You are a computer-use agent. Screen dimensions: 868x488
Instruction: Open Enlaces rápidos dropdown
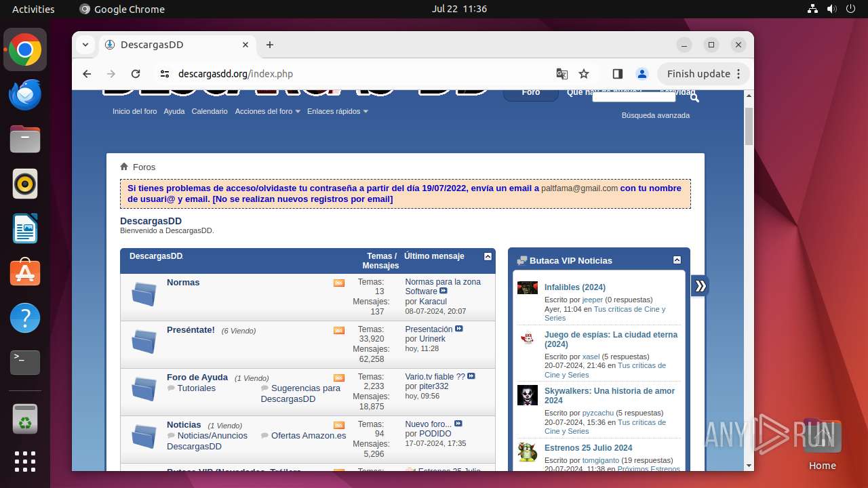(x=338, y=111)
